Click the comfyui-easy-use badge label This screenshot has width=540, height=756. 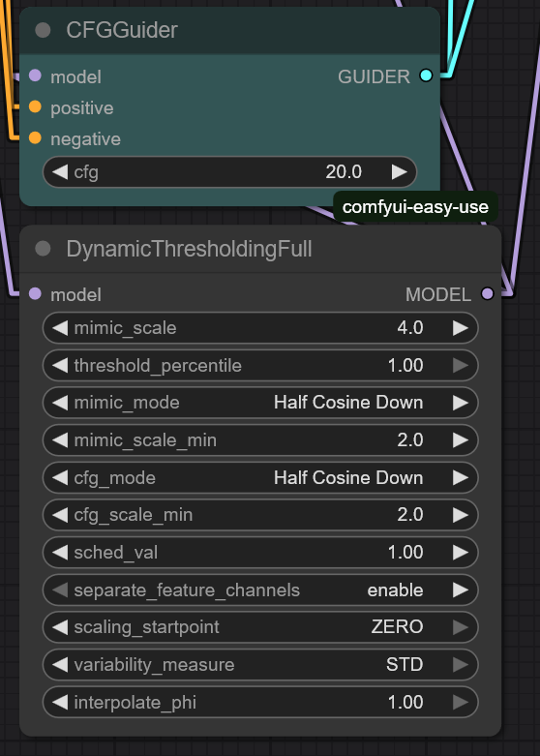click(x=415, y=207)
